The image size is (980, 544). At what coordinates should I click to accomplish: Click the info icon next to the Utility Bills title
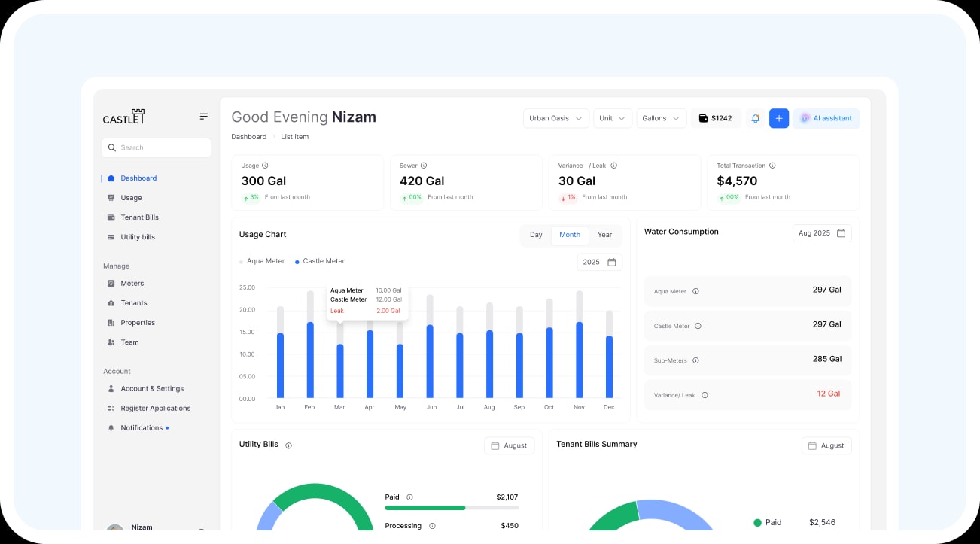click(x=288, y=445)
